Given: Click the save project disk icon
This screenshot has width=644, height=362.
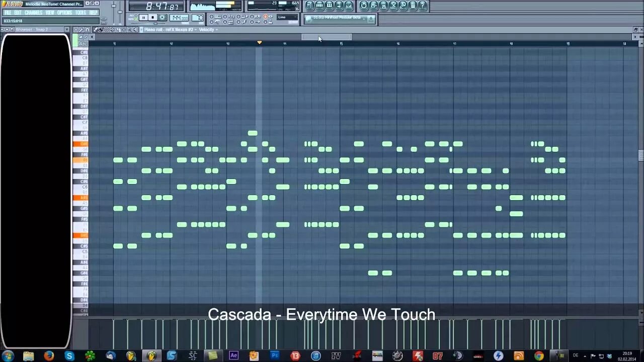Looking at the screenshot, I should click(373, 6).
